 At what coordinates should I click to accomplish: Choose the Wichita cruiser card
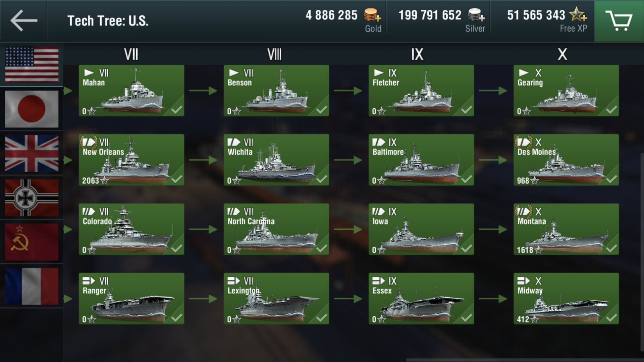pyautogui.click(x=276, y=160)
